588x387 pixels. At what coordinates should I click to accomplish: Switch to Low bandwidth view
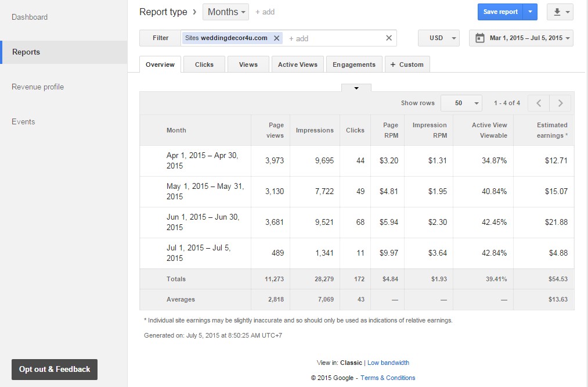click(x=388, y=363)
